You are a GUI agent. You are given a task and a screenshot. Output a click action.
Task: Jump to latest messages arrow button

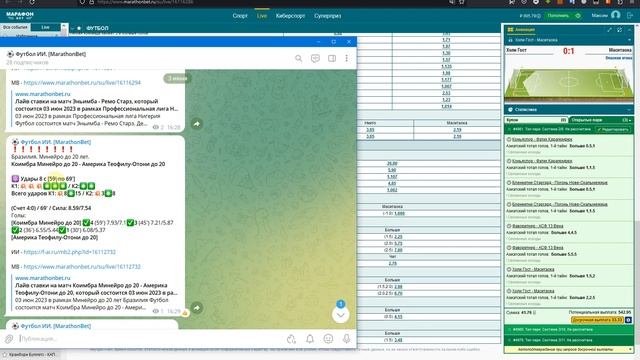pos(340,315)
